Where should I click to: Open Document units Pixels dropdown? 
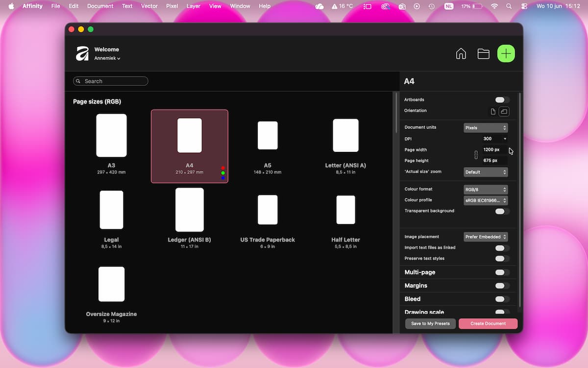coord(486,128)
